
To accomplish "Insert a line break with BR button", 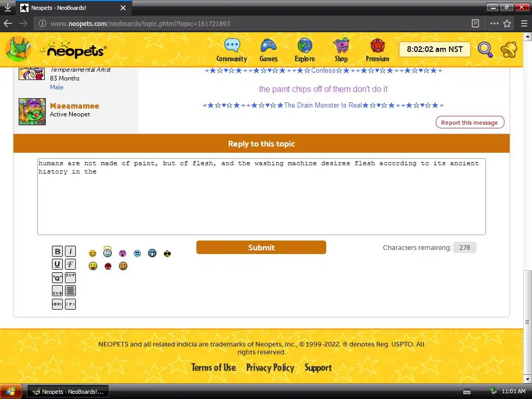I will pos(57,304).
